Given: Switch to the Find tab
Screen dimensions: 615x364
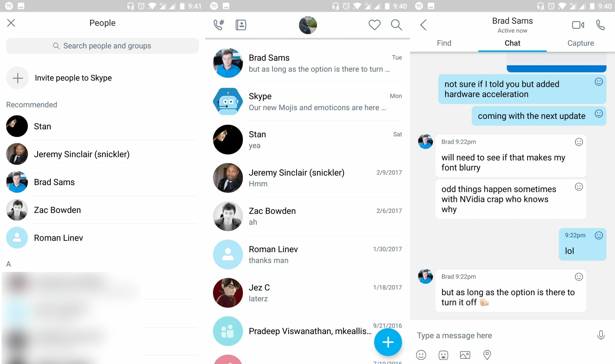Looking at the screenshot, I should 444,42.
